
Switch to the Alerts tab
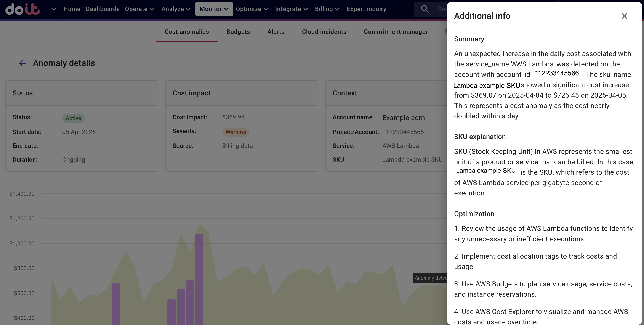276,32
